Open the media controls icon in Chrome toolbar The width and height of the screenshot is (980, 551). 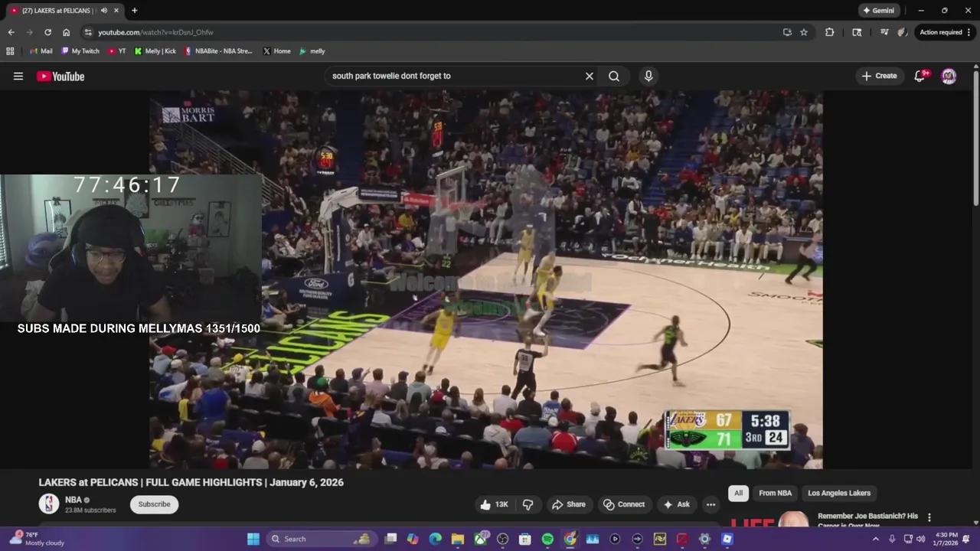point(884,32)
